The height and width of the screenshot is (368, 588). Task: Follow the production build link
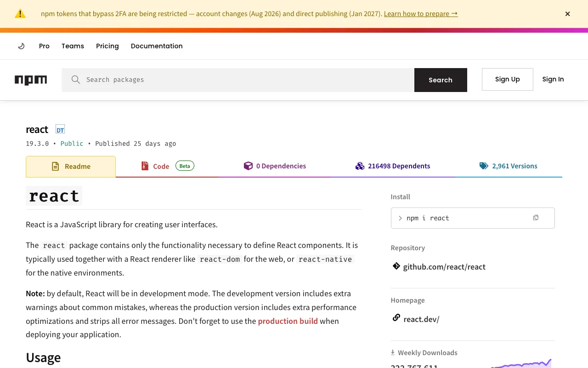point(288,321)
